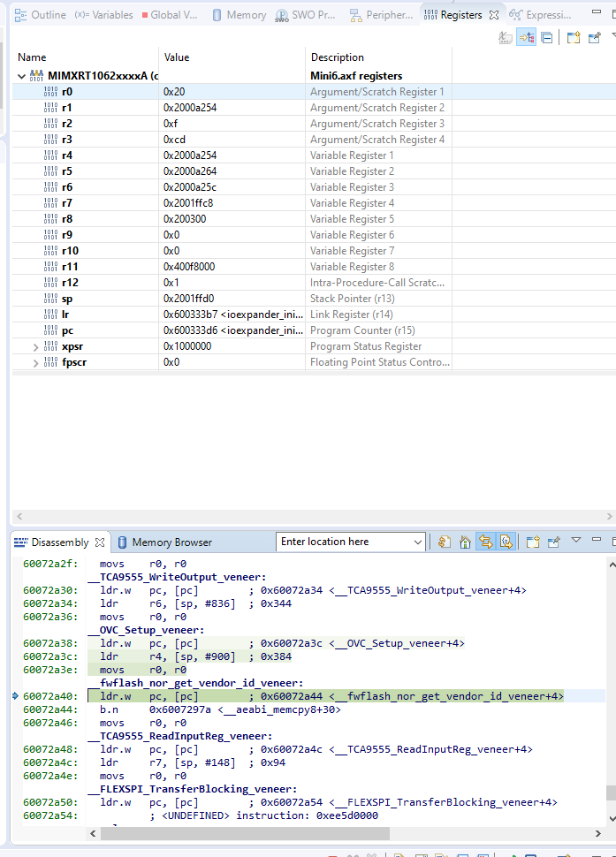This screenshot has height=857, width=616.
Task: Toggle Link with Active Debug Context
Action: pyautogui.click(x=485, y=542)
